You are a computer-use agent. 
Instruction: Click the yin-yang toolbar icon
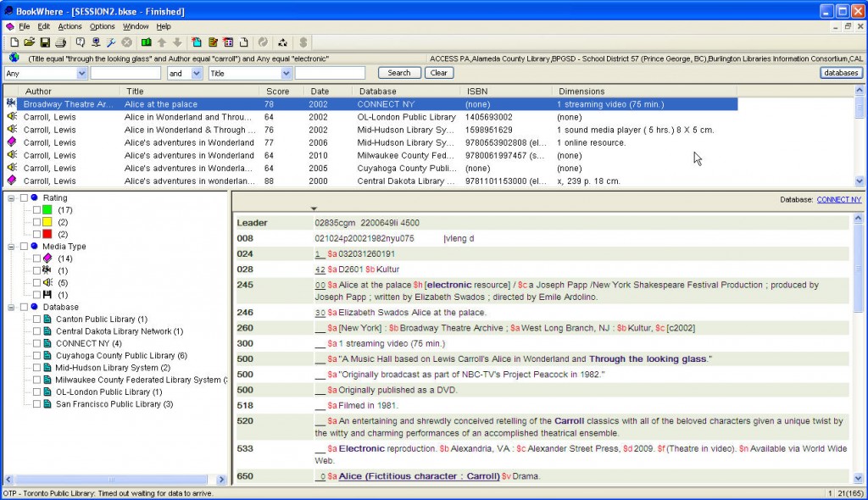263,42
